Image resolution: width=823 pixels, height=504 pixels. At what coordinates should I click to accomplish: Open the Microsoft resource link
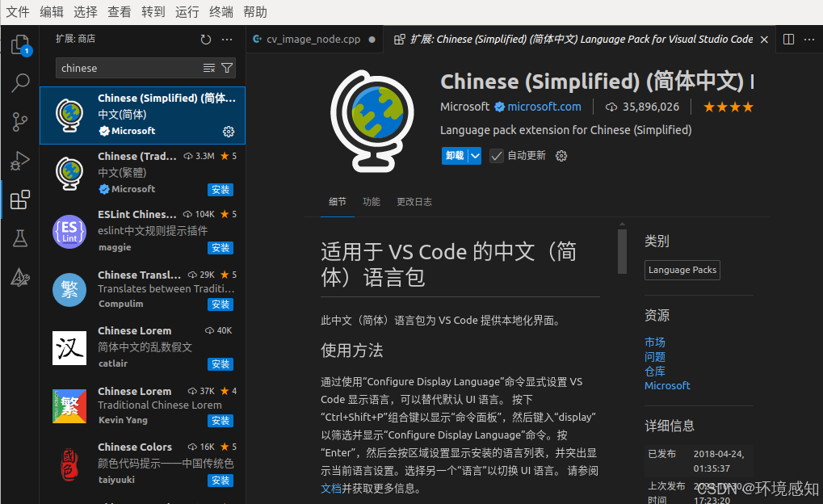(667, 386)
